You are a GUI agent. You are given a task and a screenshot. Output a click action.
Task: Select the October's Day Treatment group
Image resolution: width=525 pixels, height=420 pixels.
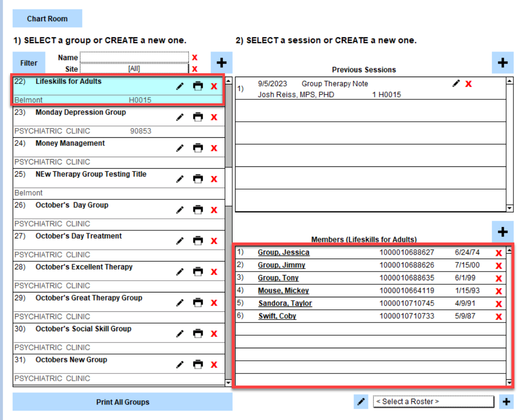(79, 236)
